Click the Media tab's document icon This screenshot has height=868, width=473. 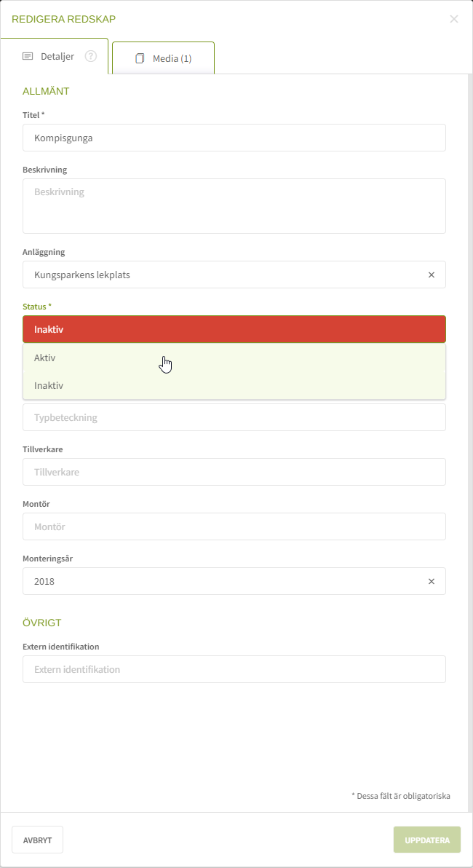coord(140,58)
